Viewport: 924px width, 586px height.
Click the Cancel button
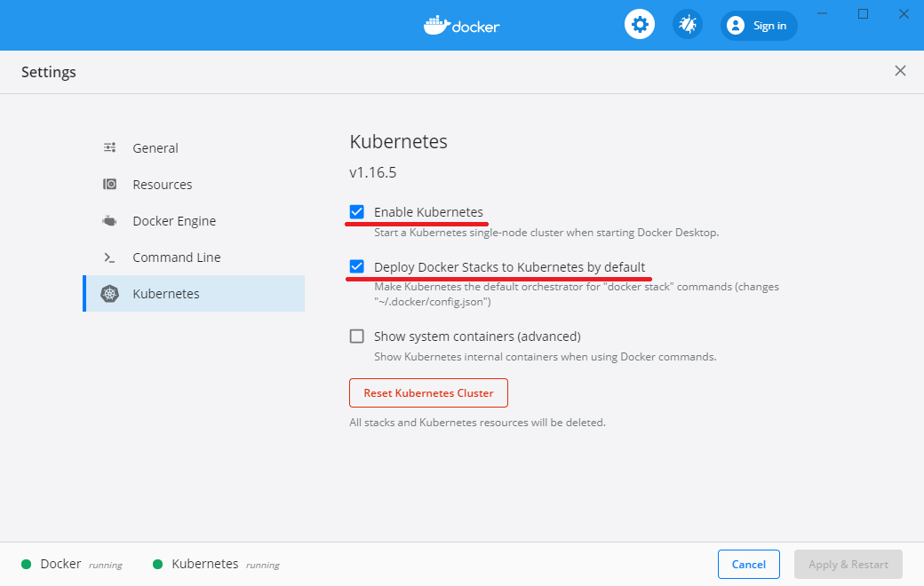[x=748, y=565]
